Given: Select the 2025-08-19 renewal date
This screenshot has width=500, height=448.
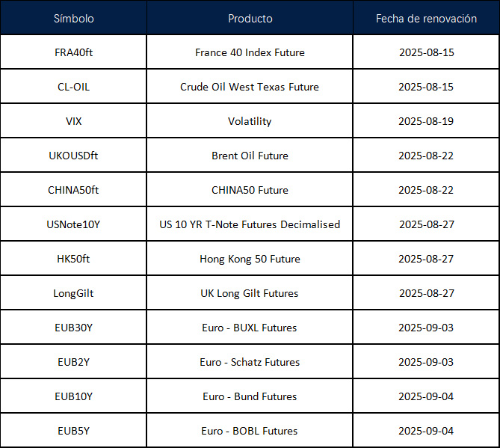Looking at the screenshot, I should pos(426,121).
